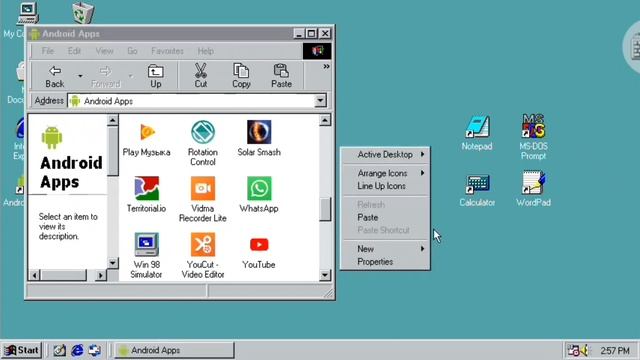Select the Vidma Recorder Lite icon
The width and height of the screenshot is (640, 360).
tap(203, 188)
